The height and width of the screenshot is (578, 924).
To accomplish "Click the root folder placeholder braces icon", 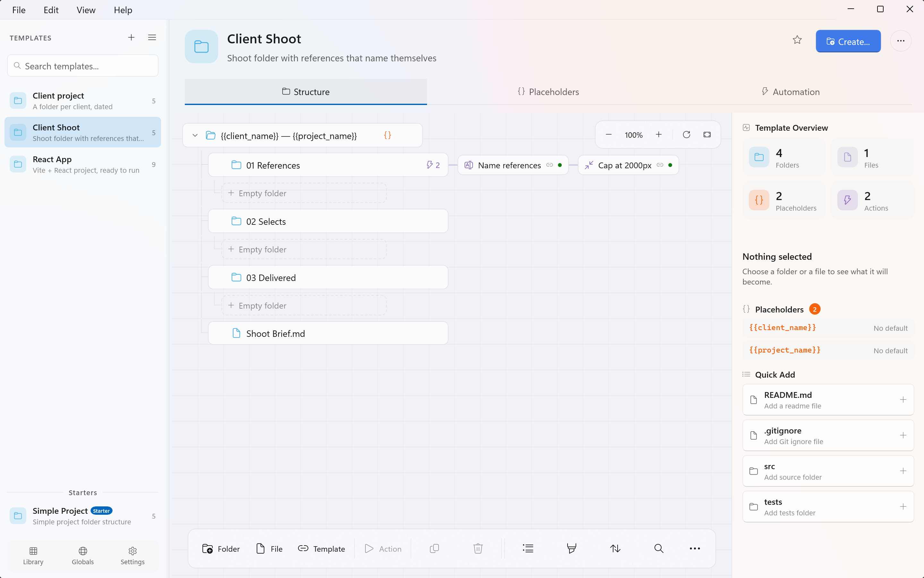I will point(387,135).
